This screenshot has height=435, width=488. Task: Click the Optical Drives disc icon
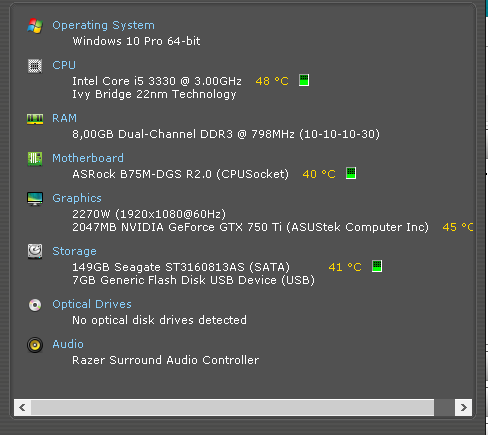[x=35, y=305]
